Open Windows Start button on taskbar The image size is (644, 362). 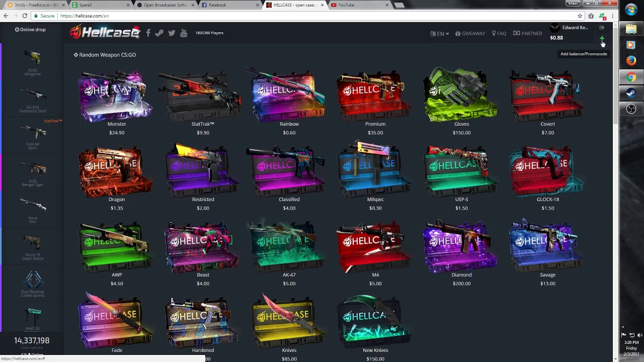click(631, 10)
